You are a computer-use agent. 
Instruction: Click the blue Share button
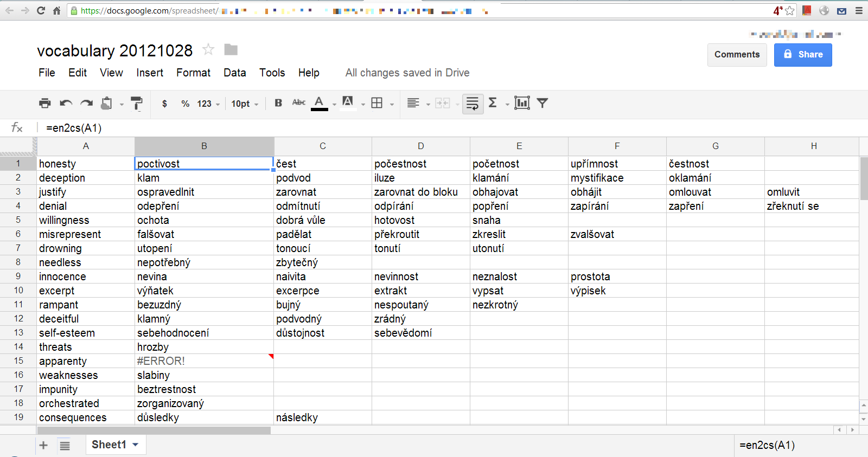[802, 55]
